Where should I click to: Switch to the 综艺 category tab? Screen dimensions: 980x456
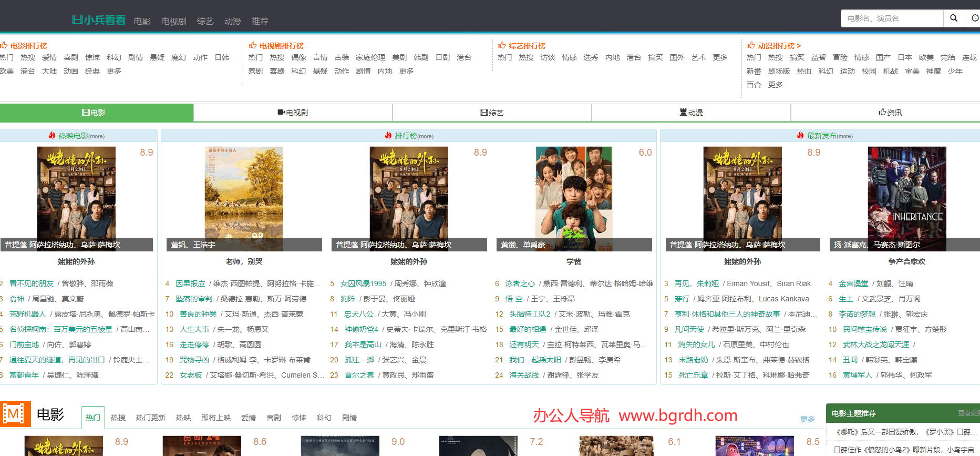pyautogui.click(x=492, y=113)
